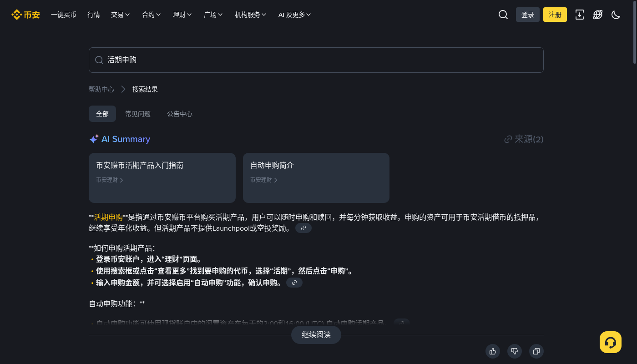Open the customer support headset chat

611,342
